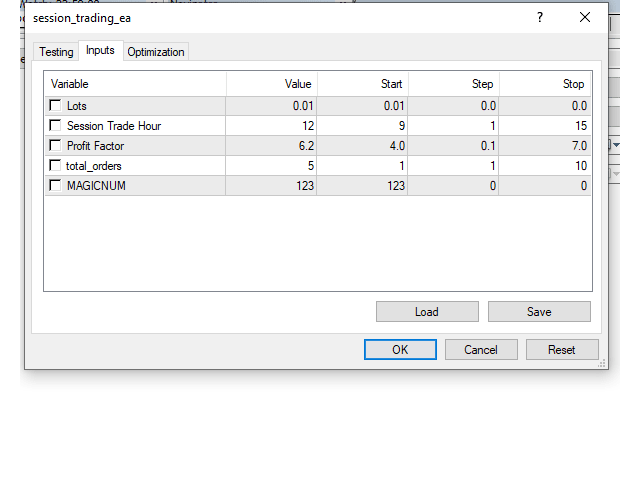Select the Inputs tab
Viewport: 640px width, 480px height.
point(100,51)
